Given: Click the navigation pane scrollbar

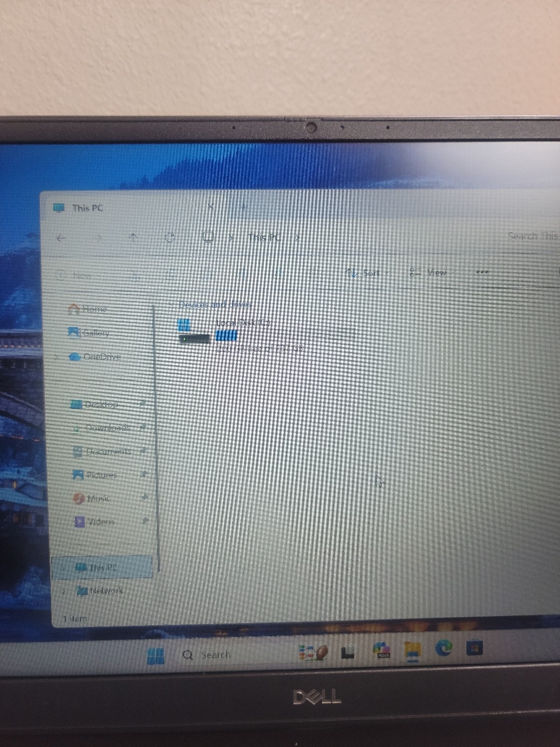Looking at the screenshot, I should [157, 437].
